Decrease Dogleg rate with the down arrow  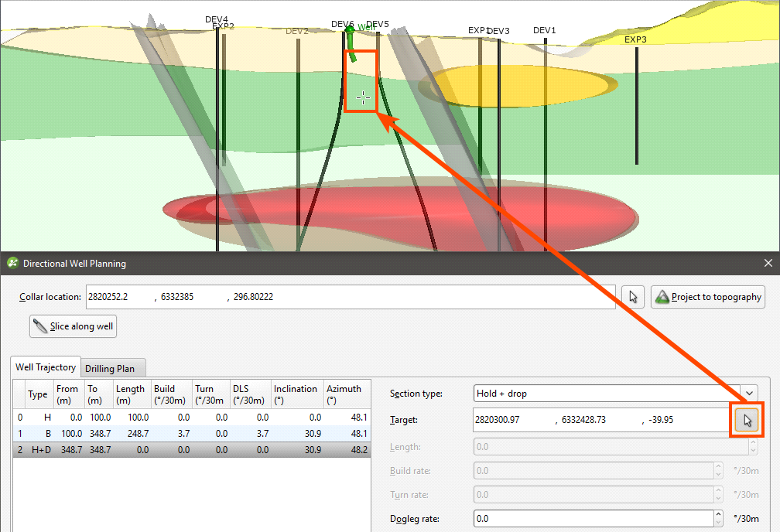click(x=717, y=523)
